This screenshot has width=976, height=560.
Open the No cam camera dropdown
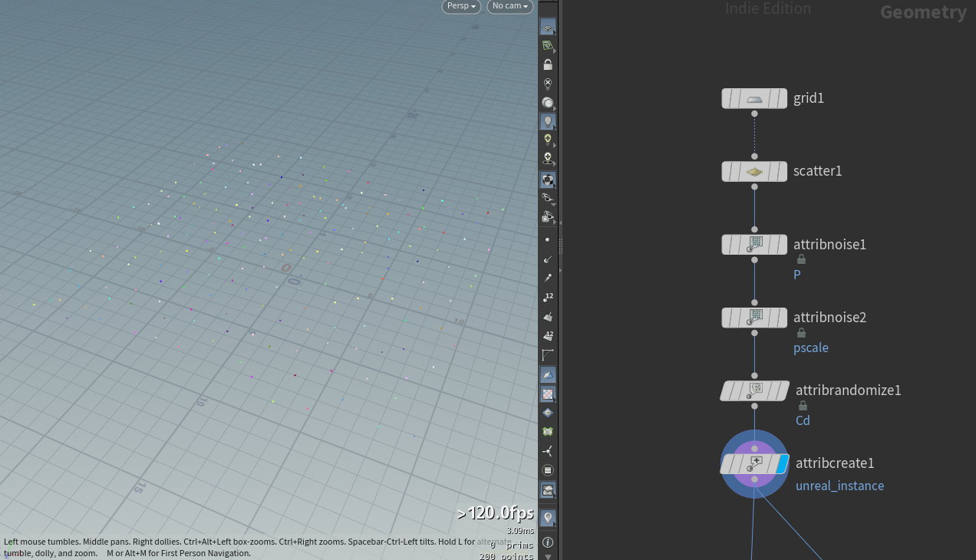click(510, 6)
